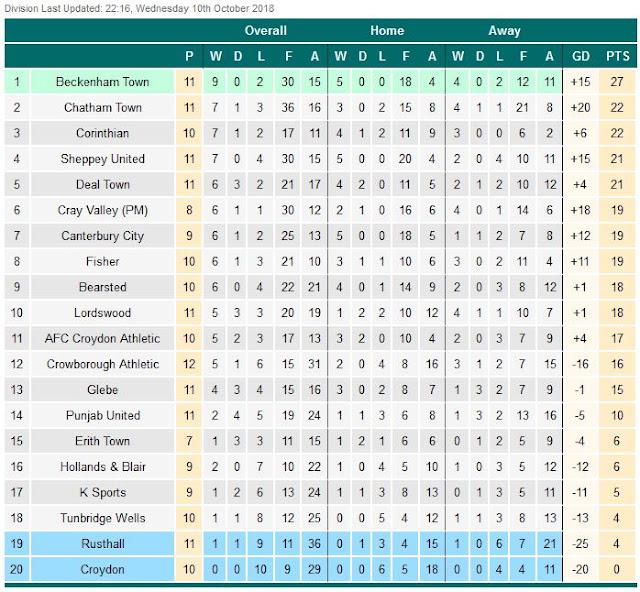Click Corinthian's +6 goal difference cell
640x592 pixels.
click(x=580, y=133)
